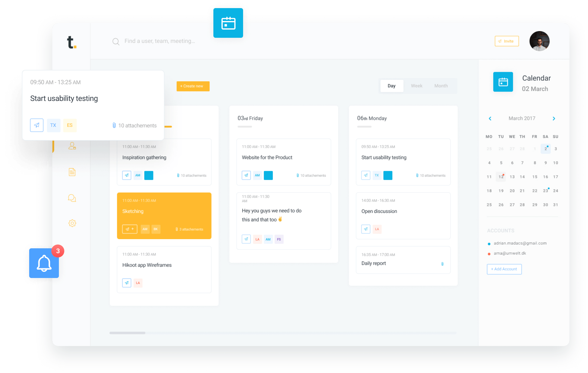Viewport: 588px width, 373px height.
Task: Go to previous month in calendar
Action: click(x=490, y=118)
